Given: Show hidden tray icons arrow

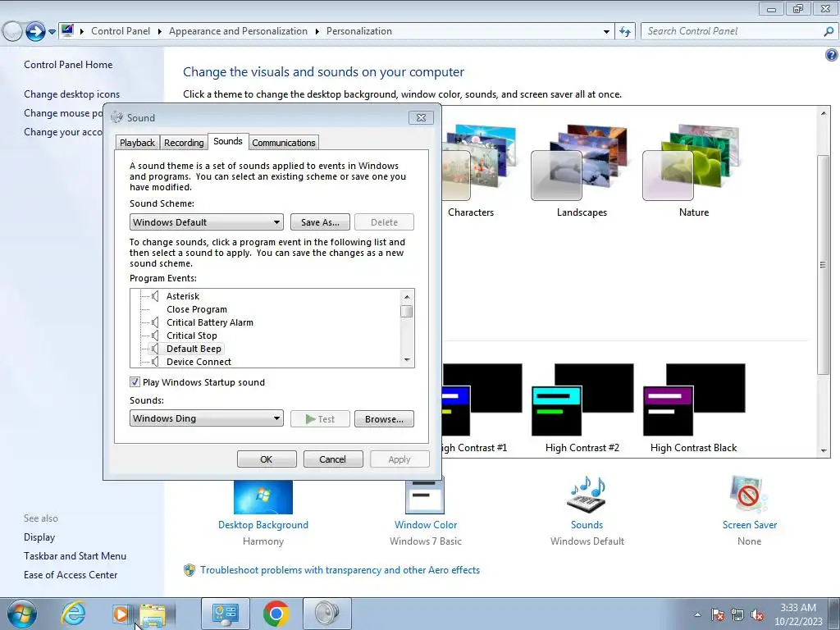Looking at the screenshot, I should 697,615.
